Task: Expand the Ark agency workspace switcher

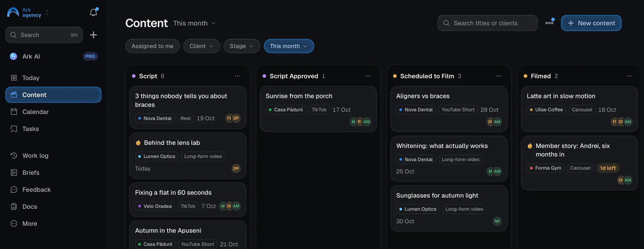Action: point(47,12)
